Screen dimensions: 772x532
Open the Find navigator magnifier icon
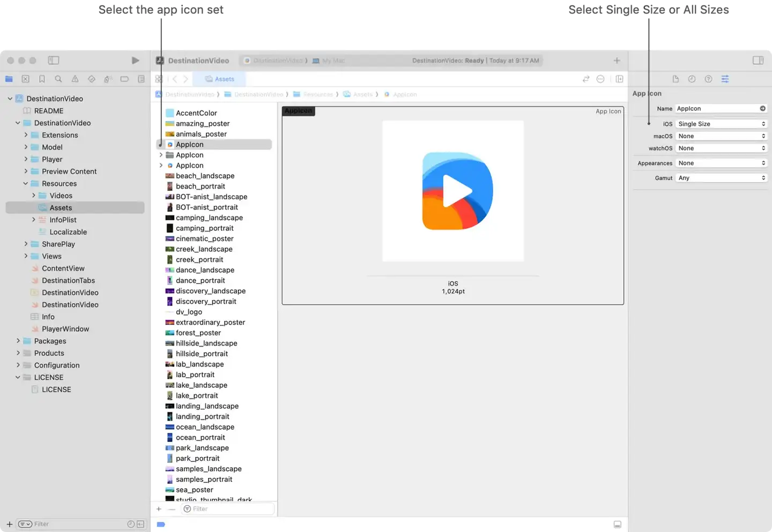(x=58, y=79)
